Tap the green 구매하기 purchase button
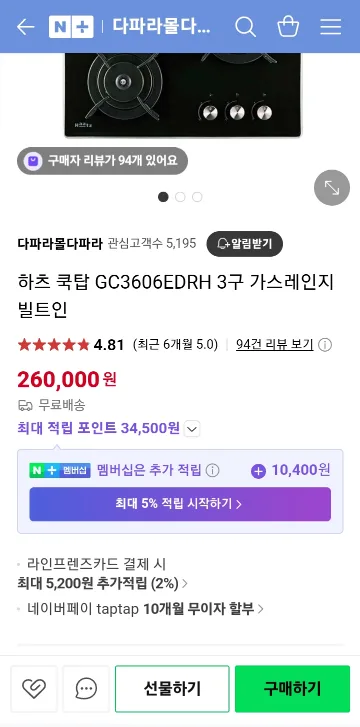 pyautogui.click(x=292, y=689)
